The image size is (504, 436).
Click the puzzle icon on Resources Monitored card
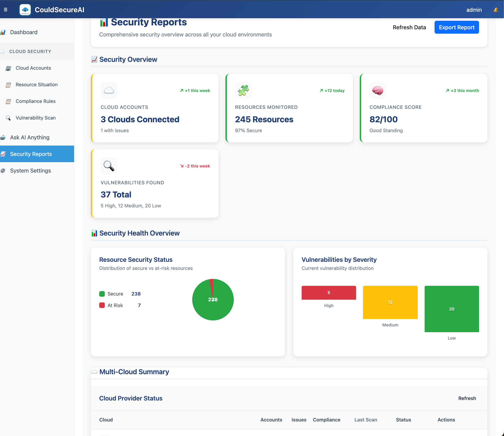click(243, 90)
